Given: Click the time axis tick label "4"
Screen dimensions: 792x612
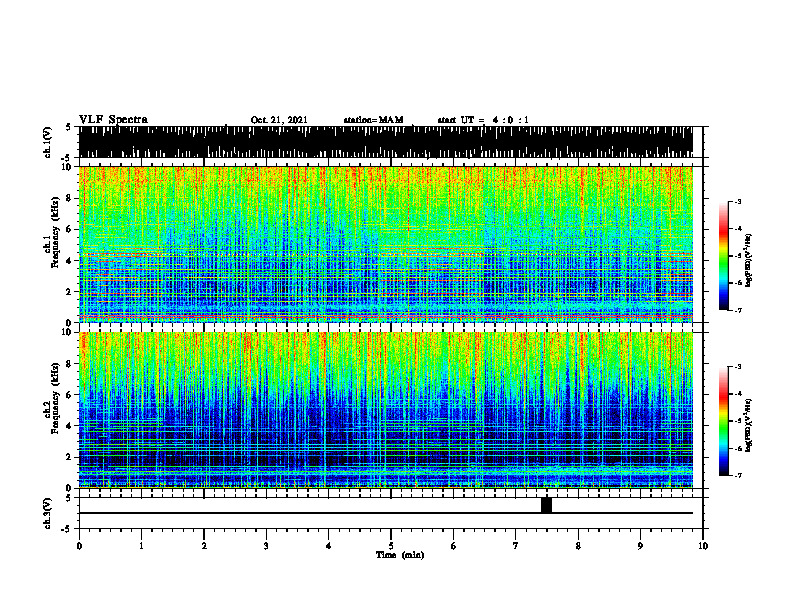Looking at the screenshot, I should click(329, 546).
